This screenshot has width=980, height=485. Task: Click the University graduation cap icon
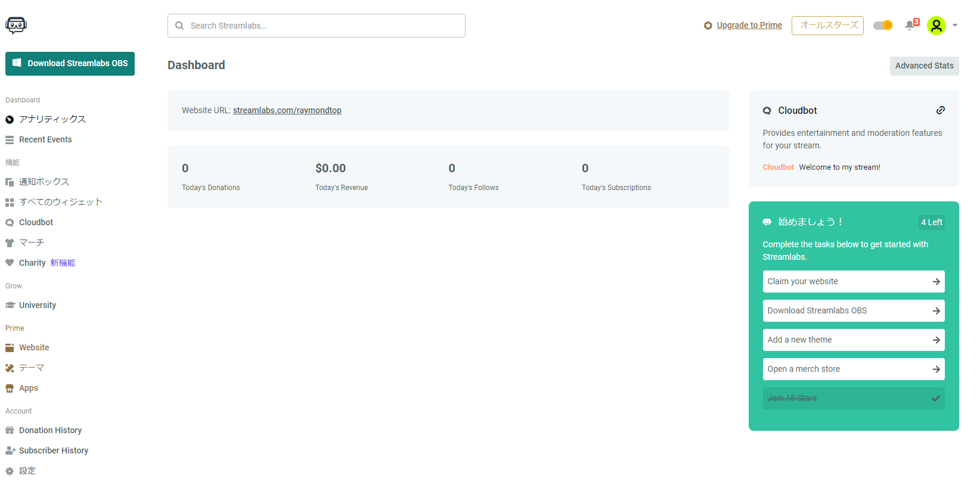click(x=10, y=305)
